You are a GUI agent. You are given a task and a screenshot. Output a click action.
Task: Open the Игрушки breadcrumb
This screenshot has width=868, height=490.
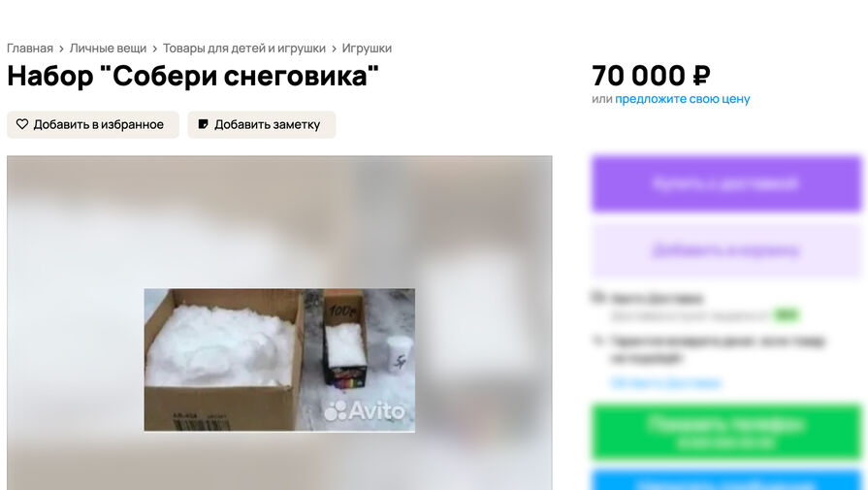click(x=367, y=49)
